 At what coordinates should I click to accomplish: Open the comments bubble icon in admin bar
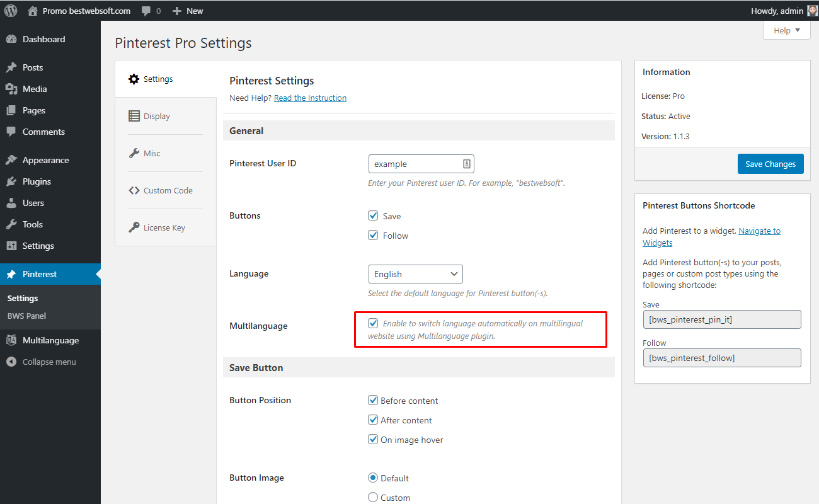[x=146, y=11]
